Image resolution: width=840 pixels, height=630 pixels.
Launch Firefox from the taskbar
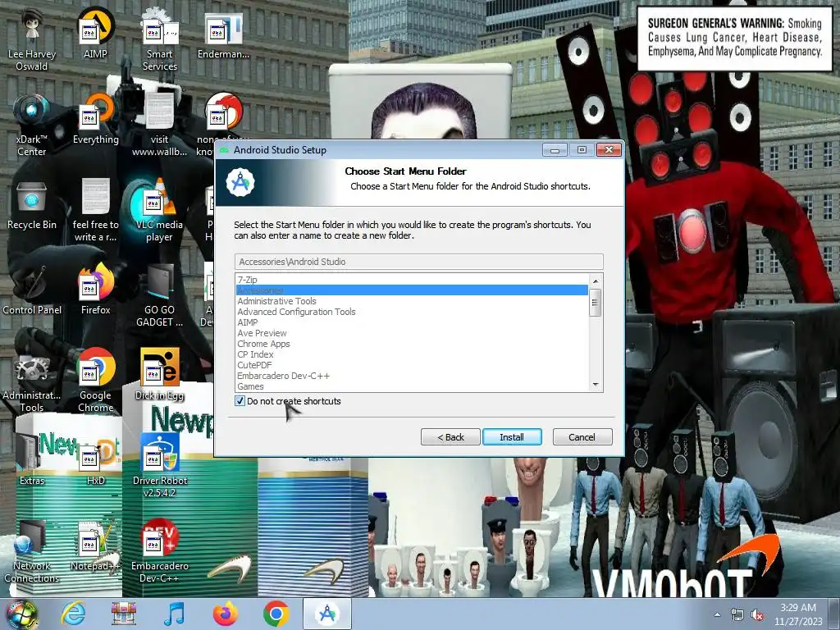[x=225, y=614]
